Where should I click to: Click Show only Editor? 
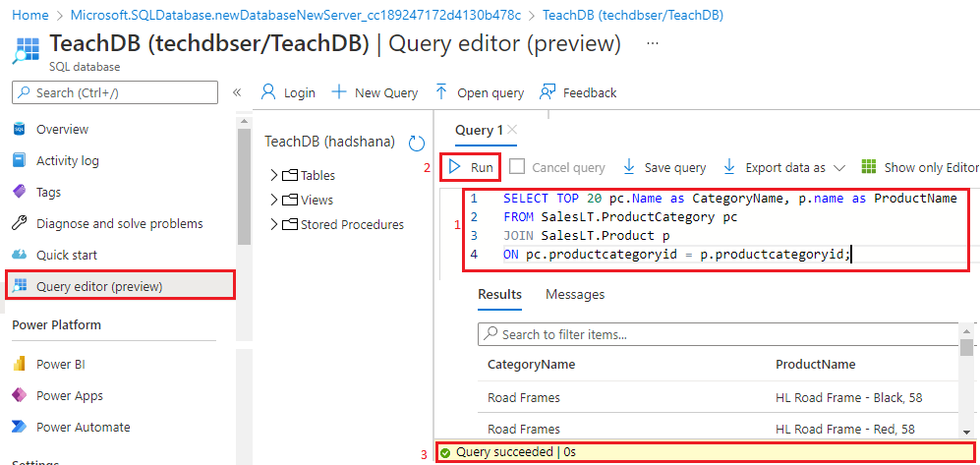(920, 167)
